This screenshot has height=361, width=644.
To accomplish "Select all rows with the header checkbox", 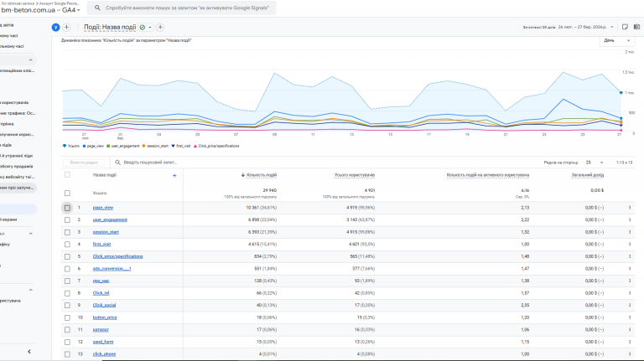I will pyautogui.click(x=67, y=175).
